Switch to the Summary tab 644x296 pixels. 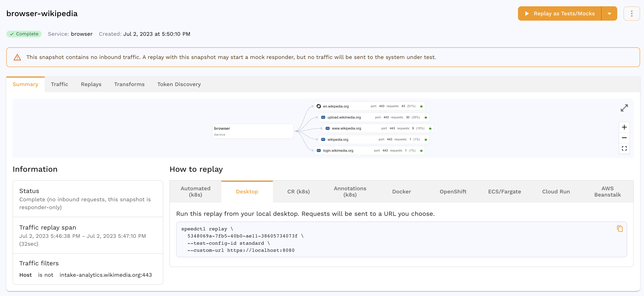pyautogui.click(x=26, y=84)
